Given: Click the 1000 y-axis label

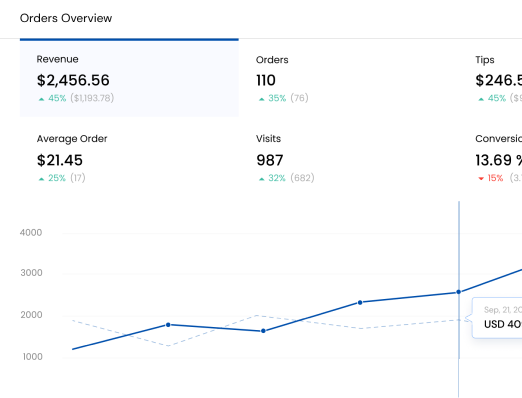Looking at the screenshot, I should click(32, 357).
